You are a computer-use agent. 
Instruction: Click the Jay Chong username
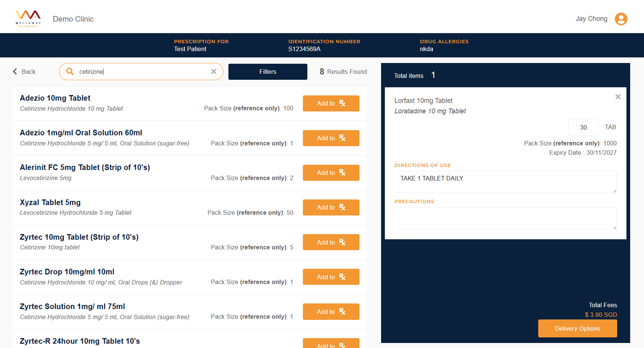pyautogui.click(x=591, y=19)
